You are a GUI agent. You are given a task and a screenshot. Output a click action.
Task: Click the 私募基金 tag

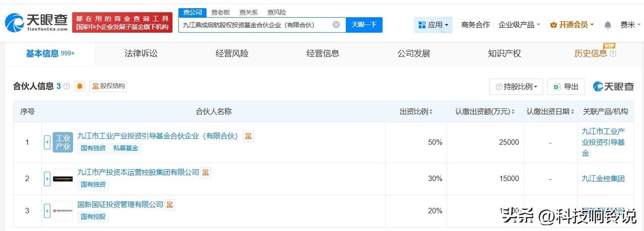125,148
